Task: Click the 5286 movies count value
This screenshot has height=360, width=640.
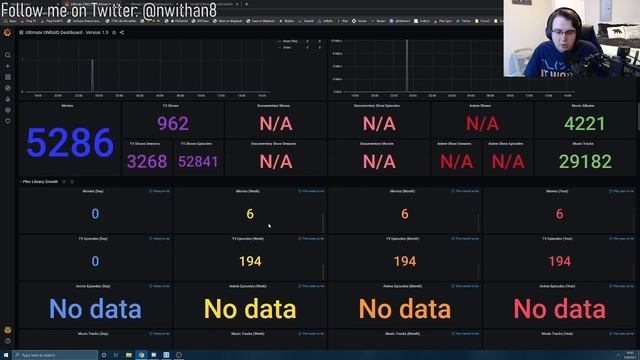Action: [70, 143]
